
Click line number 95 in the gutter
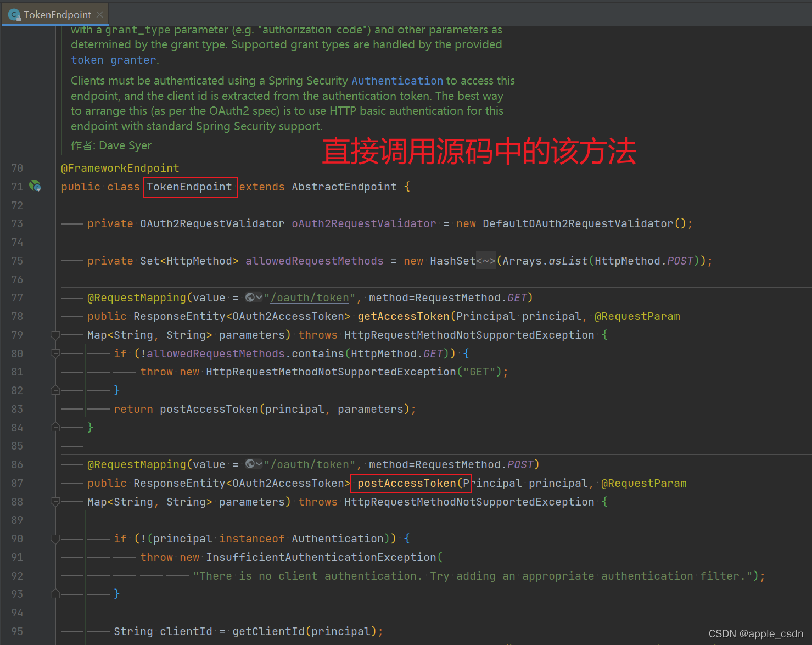[x=17, y=631]
